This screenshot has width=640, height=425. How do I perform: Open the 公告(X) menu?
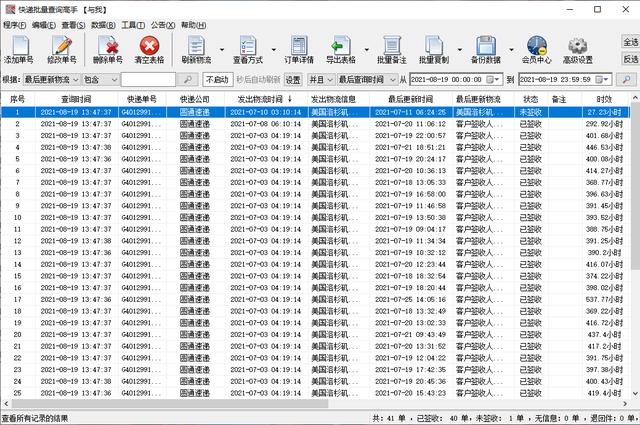[x=163, y=25]
